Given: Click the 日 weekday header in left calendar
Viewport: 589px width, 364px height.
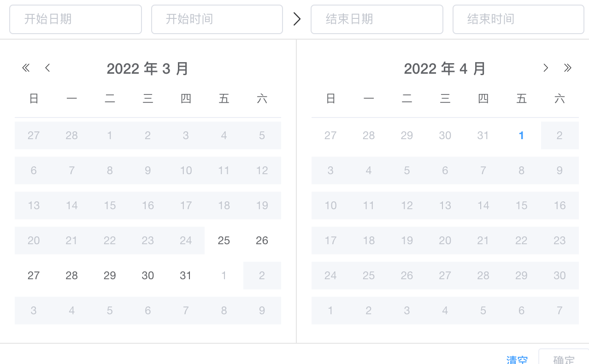Looking at the screenshot, I should tap(34, 98).
